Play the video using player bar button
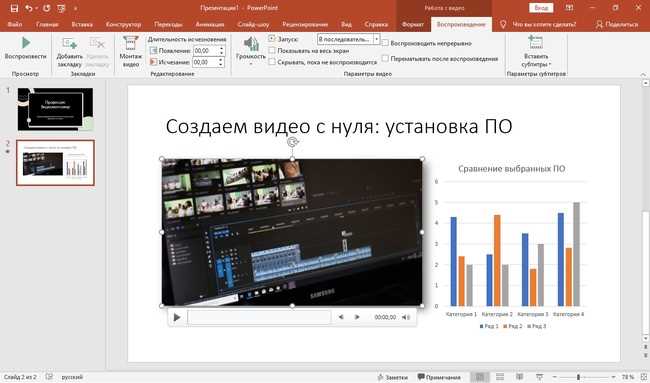650x383 pixels. 177,318
